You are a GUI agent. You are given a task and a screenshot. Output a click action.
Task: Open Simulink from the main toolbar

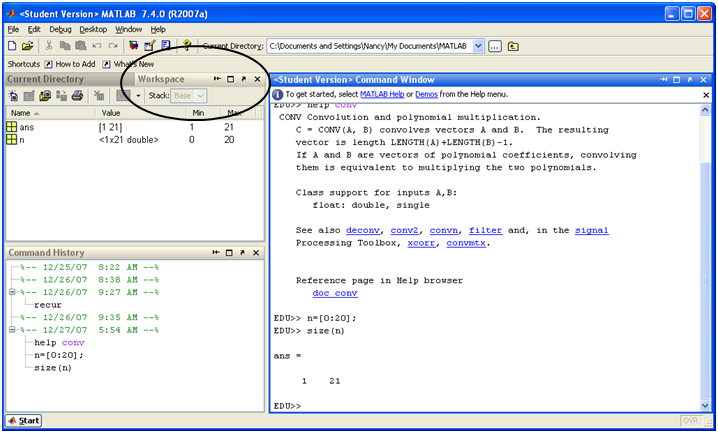pos(134,46)
